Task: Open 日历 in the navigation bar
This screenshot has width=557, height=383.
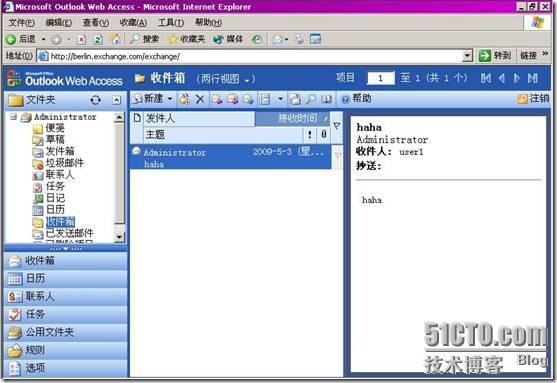Action: [x=66, y=278]
